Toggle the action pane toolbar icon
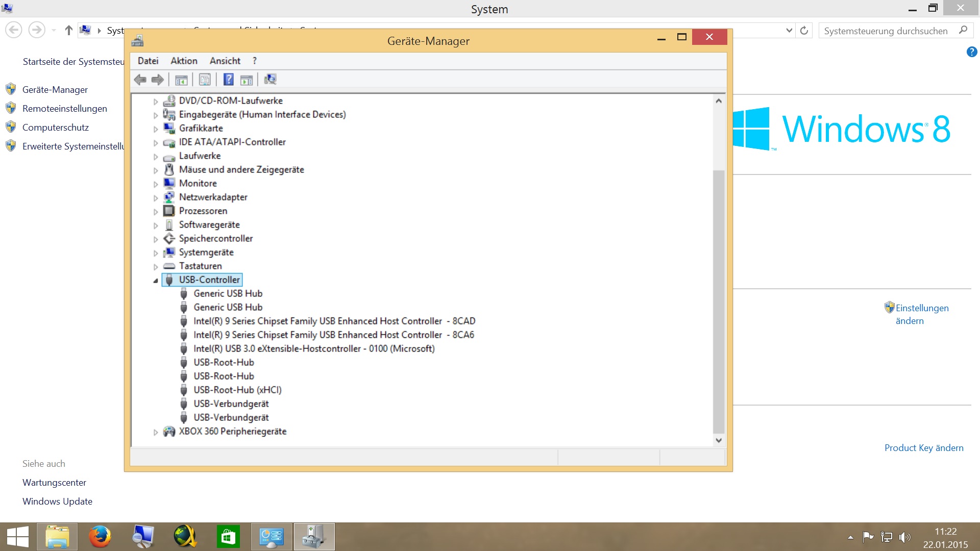The image size is (980, 551). pyautogui.click(x=247, y=80)
